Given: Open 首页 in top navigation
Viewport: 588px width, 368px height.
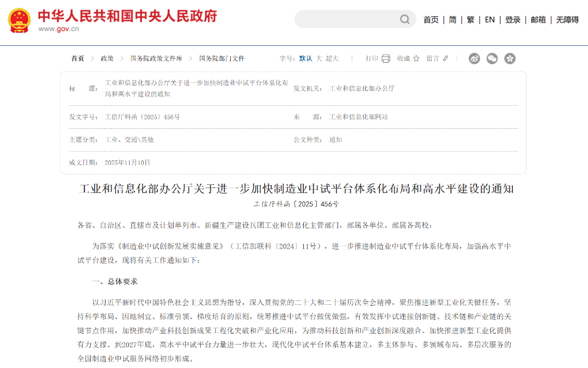Looking at the screenshot, I should 431,20.
